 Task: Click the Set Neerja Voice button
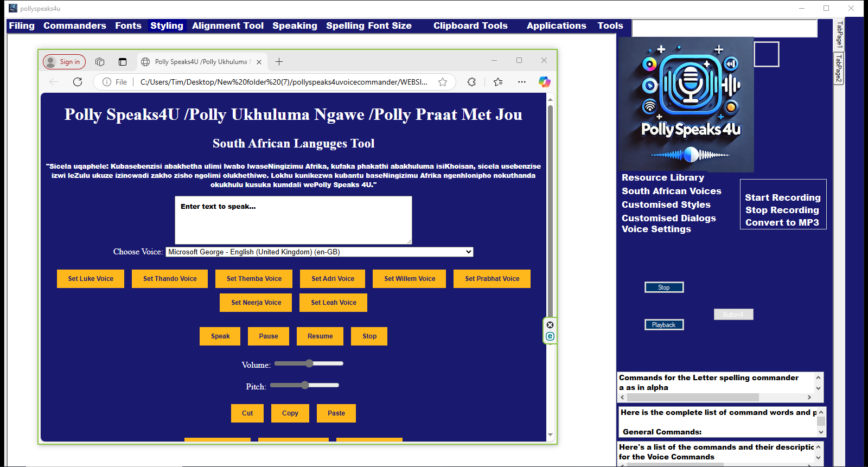coord(256,303)
